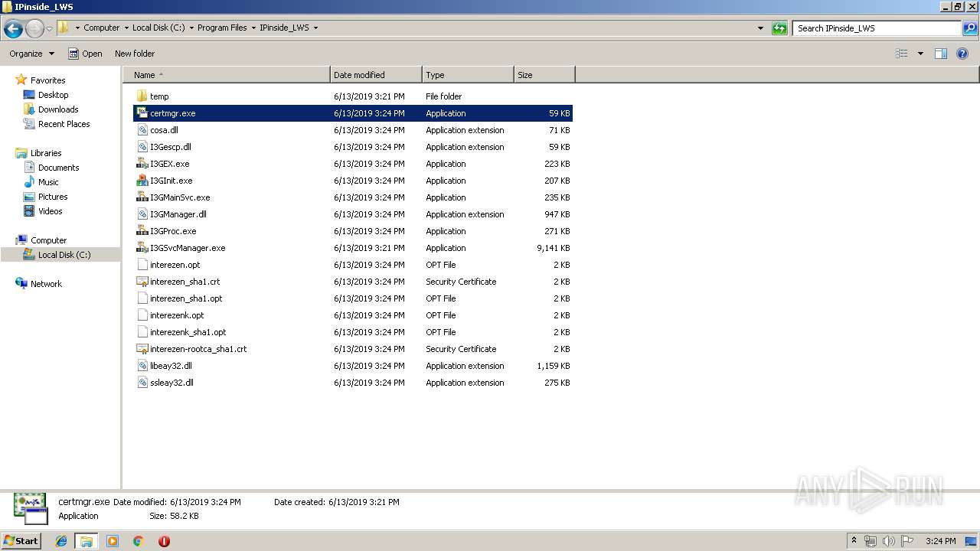
Task: Click the Forward navigation arrow
Action: (34, 29)
